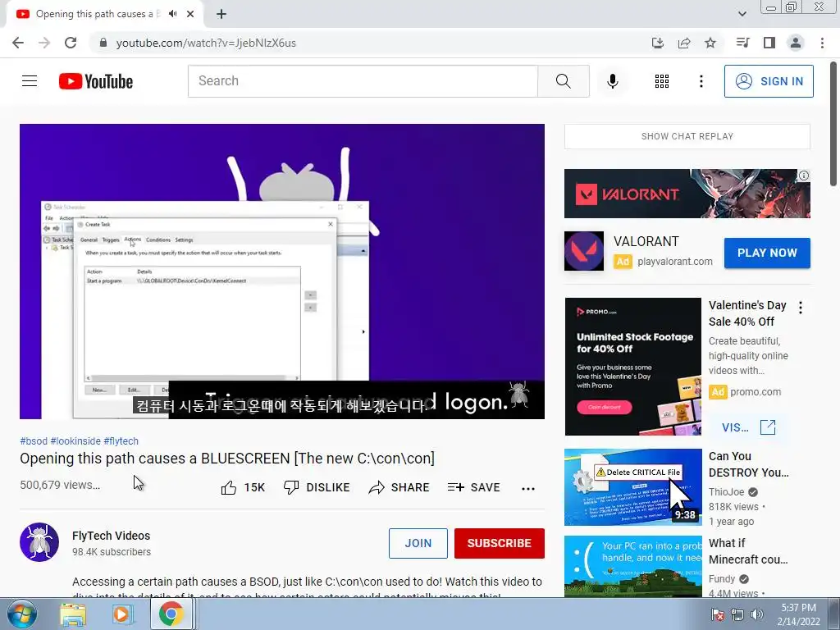The height and width of the screenshot is (630, 840).
Task: Open the YouTube hamburger guide menu
Action: (x=30, y=81)
